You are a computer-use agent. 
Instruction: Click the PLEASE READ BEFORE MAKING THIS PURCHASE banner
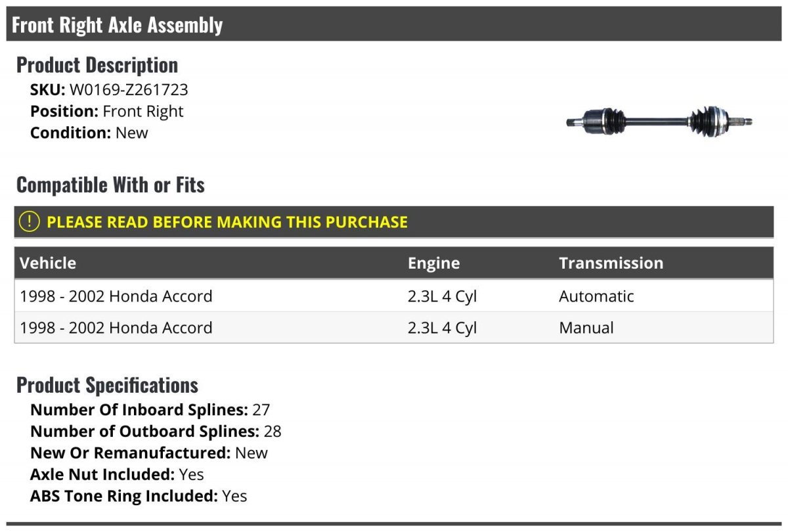pyautogui.click(x=394, y=222)
